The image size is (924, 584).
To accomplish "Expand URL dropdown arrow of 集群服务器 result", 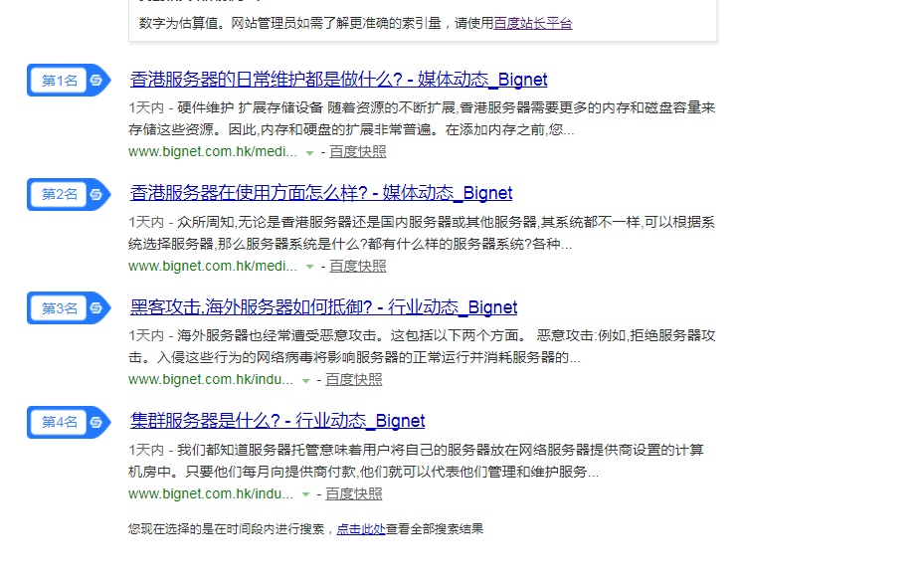I will click(x=305, y=494).
